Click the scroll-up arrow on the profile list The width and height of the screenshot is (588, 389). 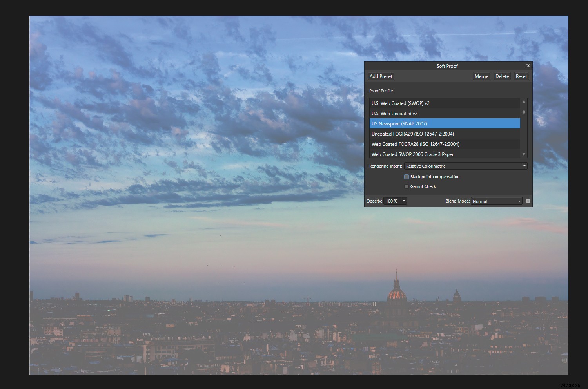[x=524, y=101]
